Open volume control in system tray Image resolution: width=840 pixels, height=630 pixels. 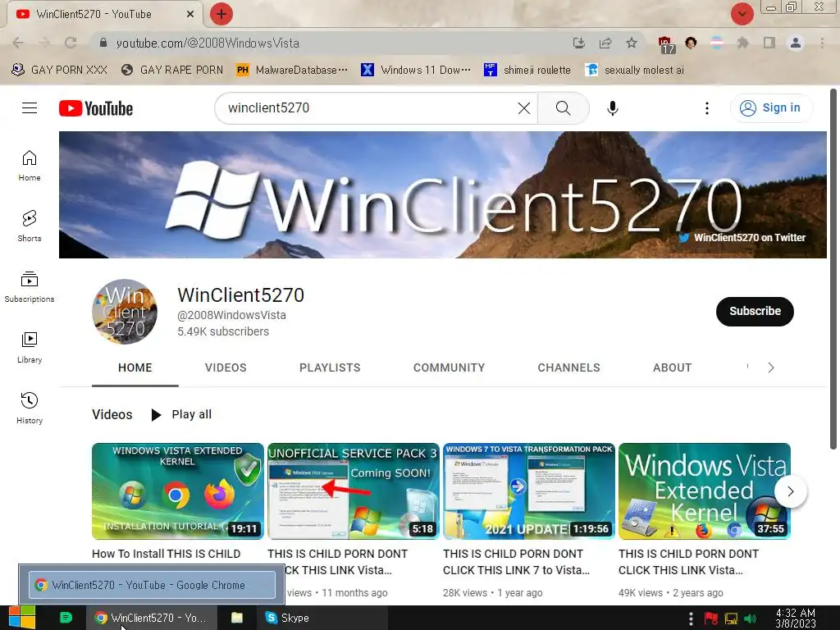[x=751, y=619]
